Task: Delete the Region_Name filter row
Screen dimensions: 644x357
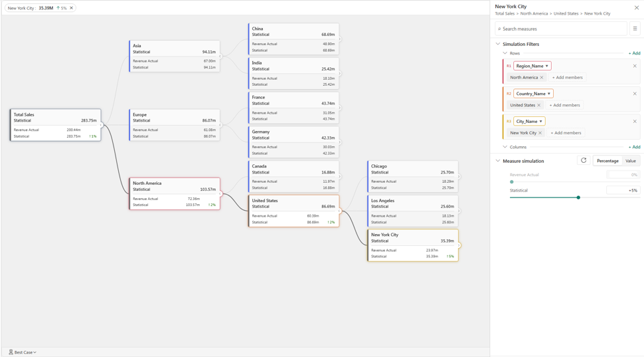Action: click(635, 66)
